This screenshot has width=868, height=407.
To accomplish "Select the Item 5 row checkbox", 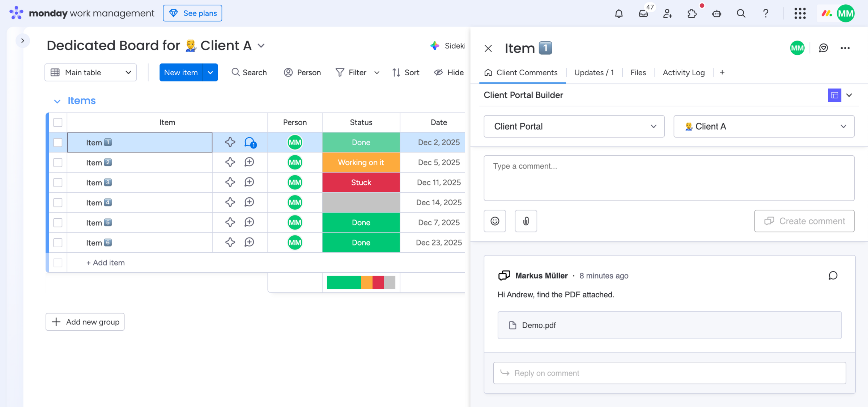I will click(58, 223).
